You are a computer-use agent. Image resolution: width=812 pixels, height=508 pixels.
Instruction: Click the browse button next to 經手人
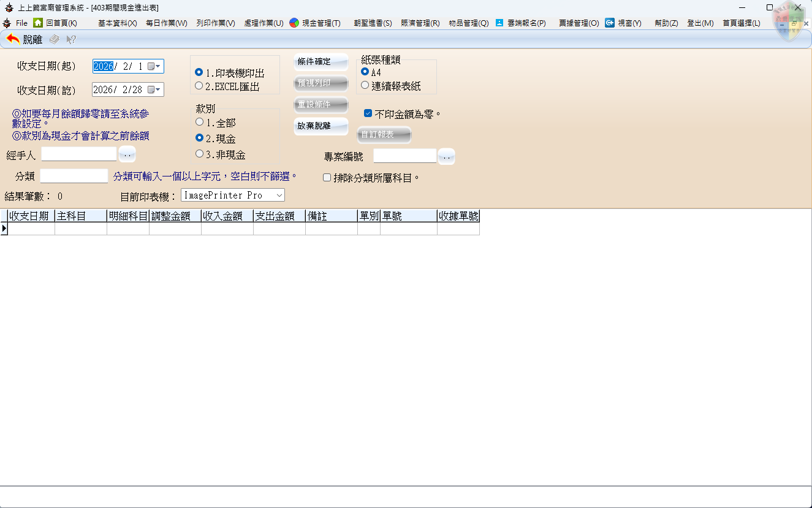point(127,154)
